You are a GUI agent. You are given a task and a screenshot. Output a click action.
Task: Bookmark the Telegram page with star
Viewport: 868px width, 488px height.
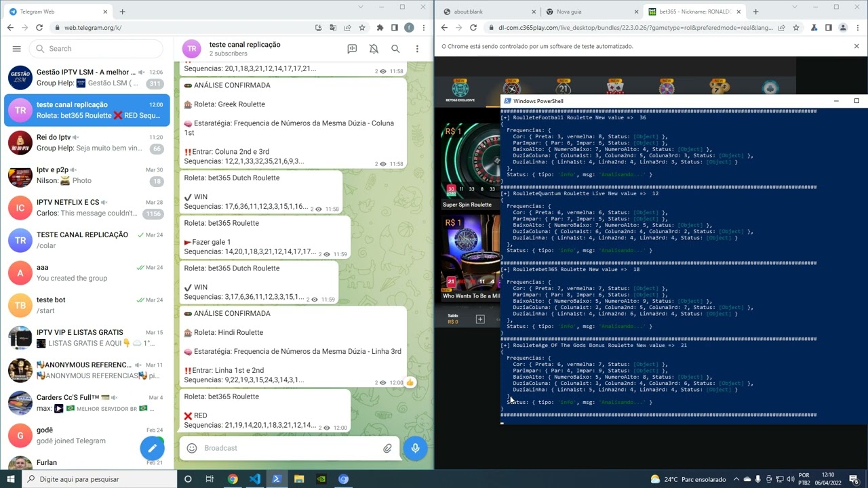(362, 28)
